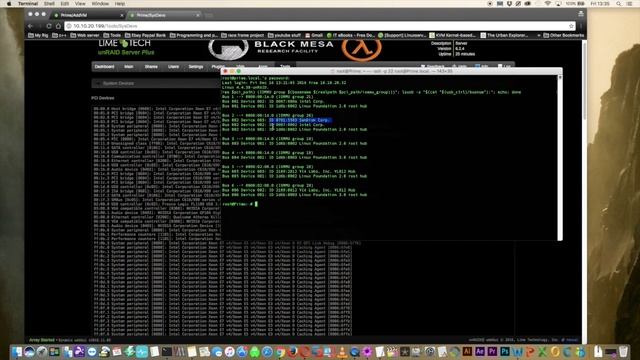Open the Programming bookmark folder

point(194,36)
